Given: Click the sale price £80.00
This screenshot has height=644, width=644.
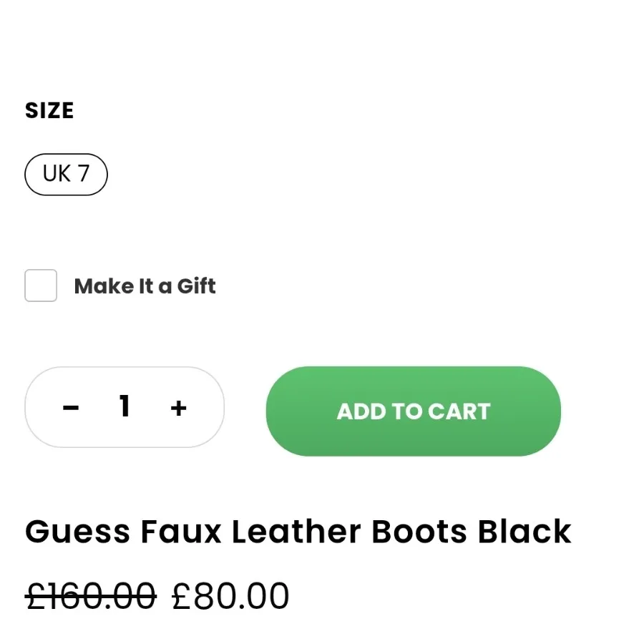Looking at the screenshot, I should [x=230, y=596].
